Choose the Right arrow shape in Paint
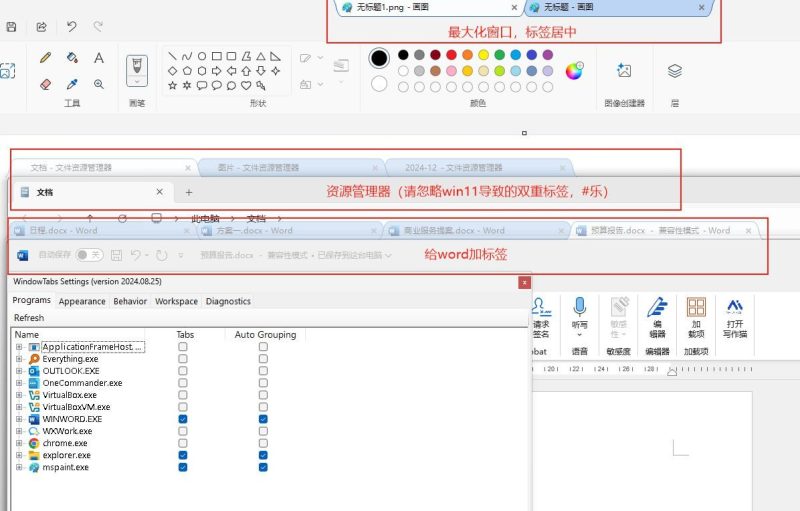Image resolution: width=800 pixels, height=511 pixels. click(x=217, y=71)
